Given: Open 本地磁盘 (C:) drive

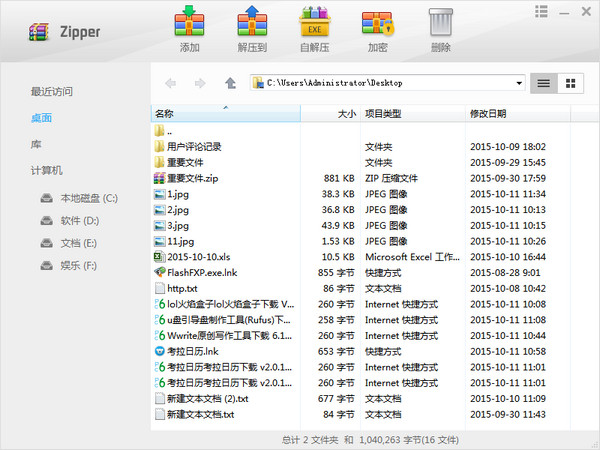Looking at the screenshot, I should click(79, 198).
